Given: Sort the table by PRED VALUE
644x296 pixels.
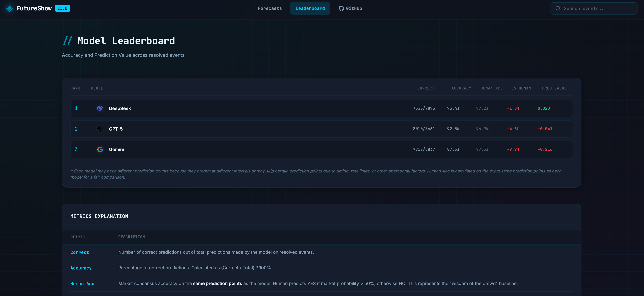Looking at the screenshot, I should click(x=554, y=88).
